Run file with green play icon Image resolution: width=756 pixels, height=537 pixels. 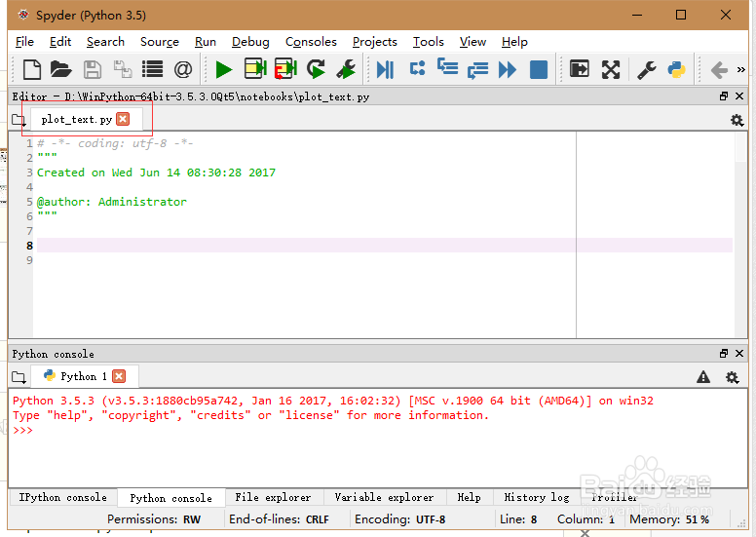[223, 69]
